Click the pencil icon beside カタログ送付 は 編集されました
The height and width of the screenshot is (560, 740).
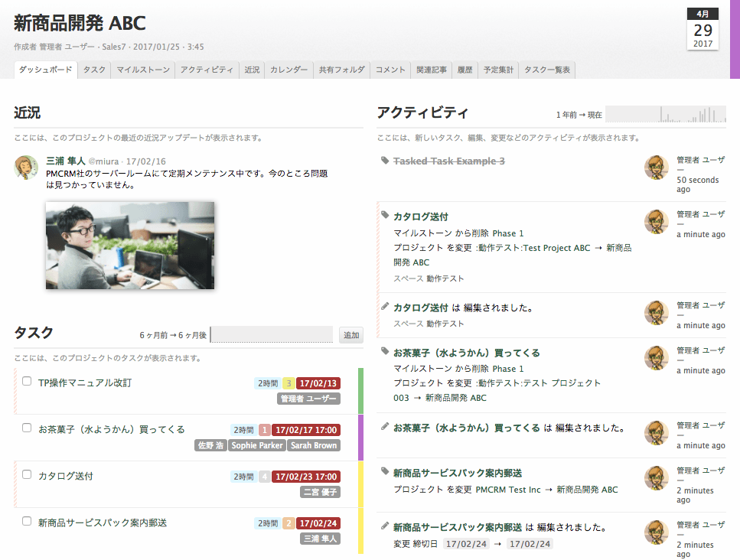[x=385, y=307]
